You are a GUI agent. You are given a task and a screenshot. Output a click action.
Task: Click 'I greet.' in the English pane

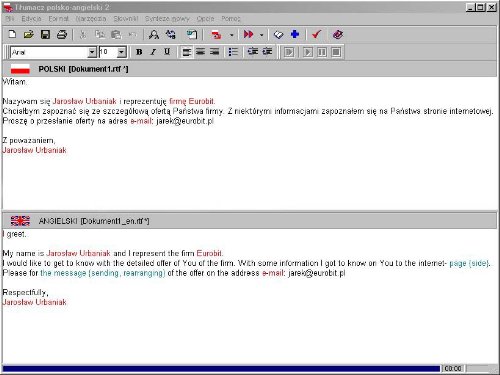pos(14,234)
